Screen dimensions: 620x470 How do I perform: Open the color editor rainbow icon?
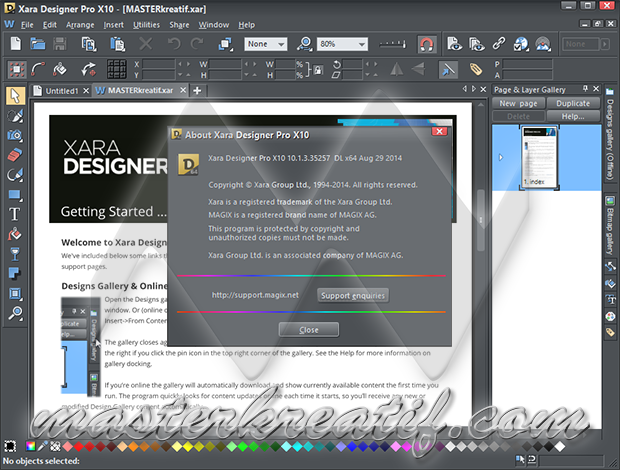(x=30, y=447)
